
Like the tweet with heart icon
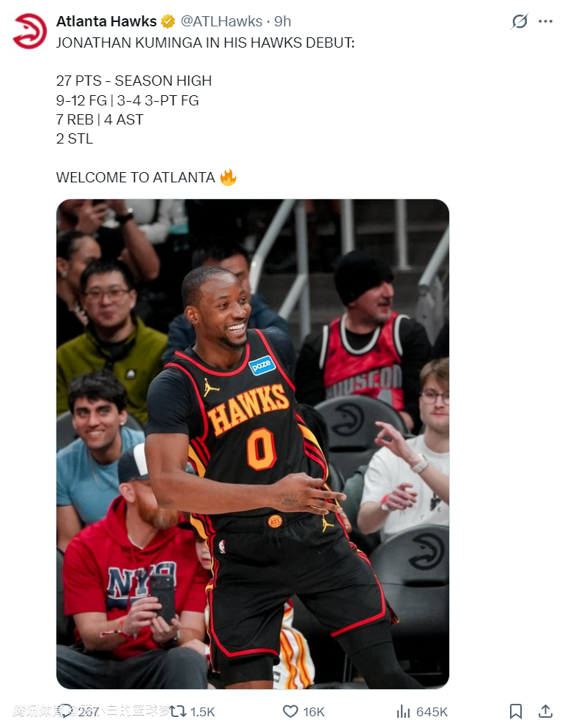click(x=290, y=711)
